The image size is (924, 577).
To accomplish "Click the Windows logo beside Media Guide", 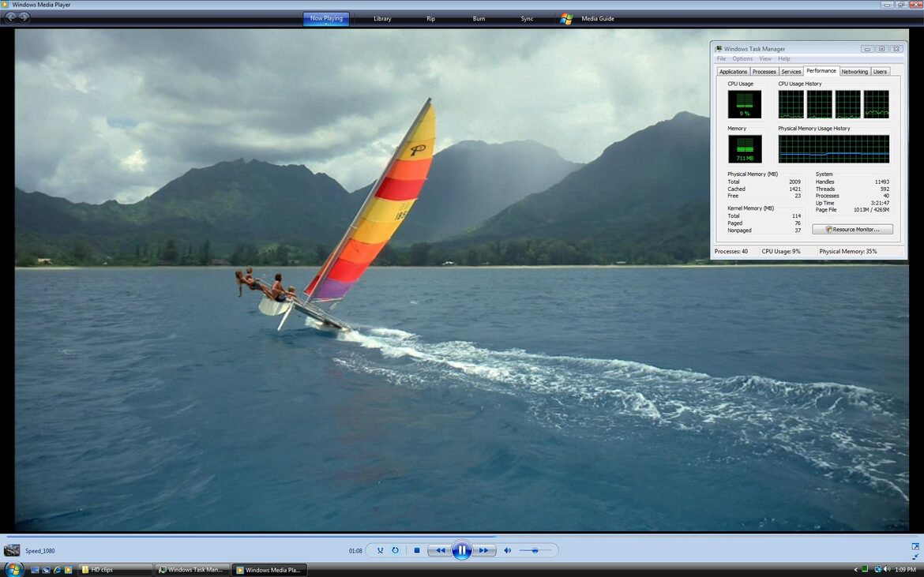I will (x=566, y=18).
